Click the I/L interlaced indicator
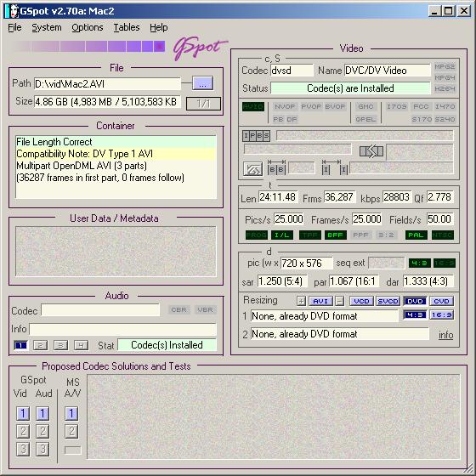The width and height of the screenshot is (476, 476). [x=282, y=235]
